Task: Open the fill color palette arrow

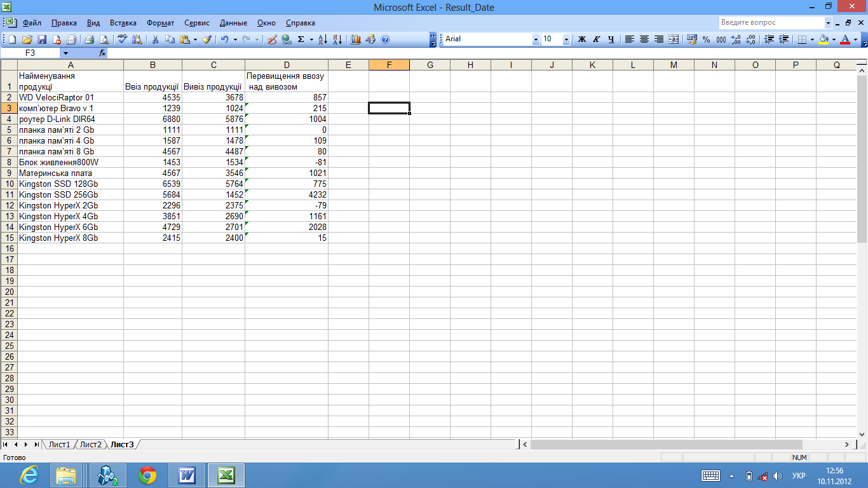Action: point(834,39)
